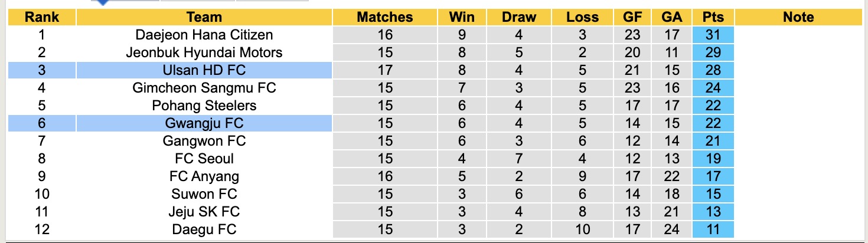Click the GA column header

pos(672,17)
